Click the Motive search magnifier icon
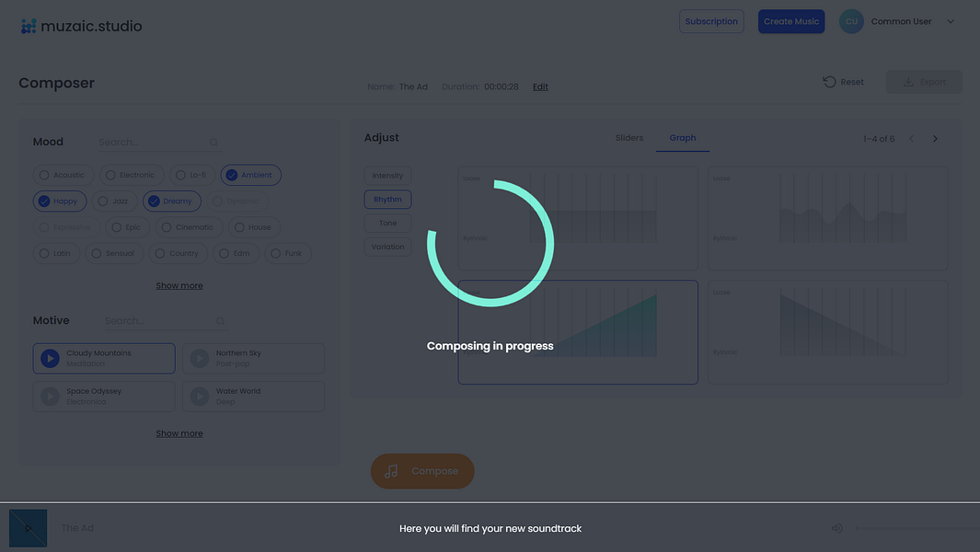980x552 pixels. (220, 321)
